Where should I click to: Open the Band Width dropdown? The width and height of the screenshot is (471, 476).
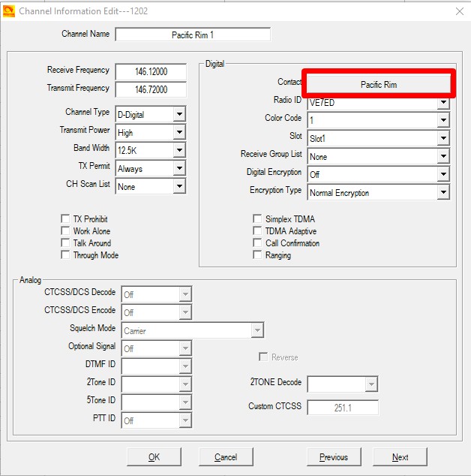[x=178, y=151]
